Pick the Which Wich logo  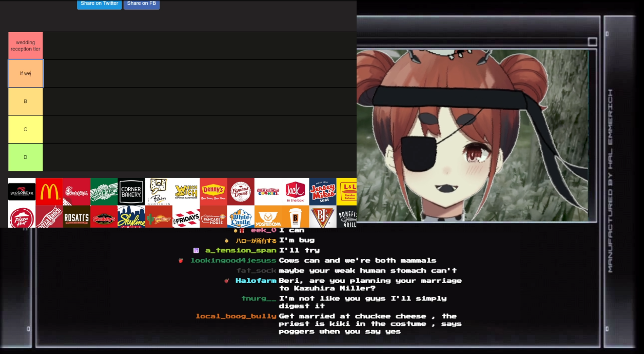pos(186,192)
